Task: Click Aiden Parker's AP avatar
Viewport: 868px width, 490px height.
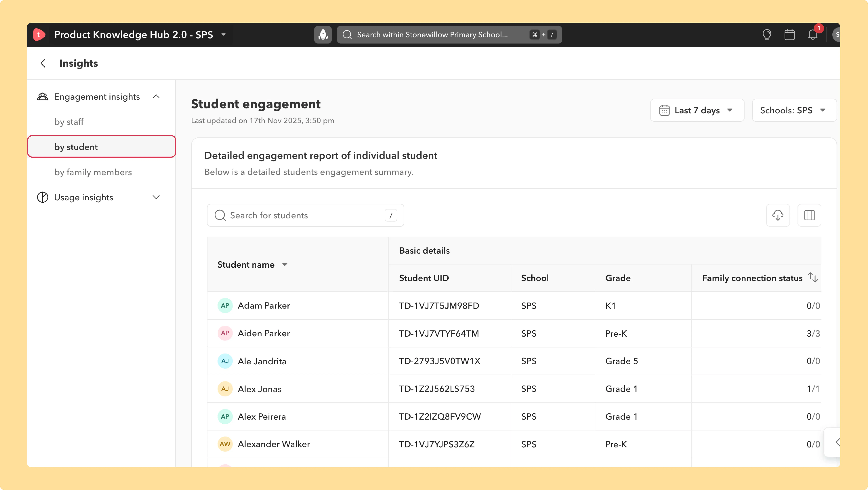Action: [225, 333]
